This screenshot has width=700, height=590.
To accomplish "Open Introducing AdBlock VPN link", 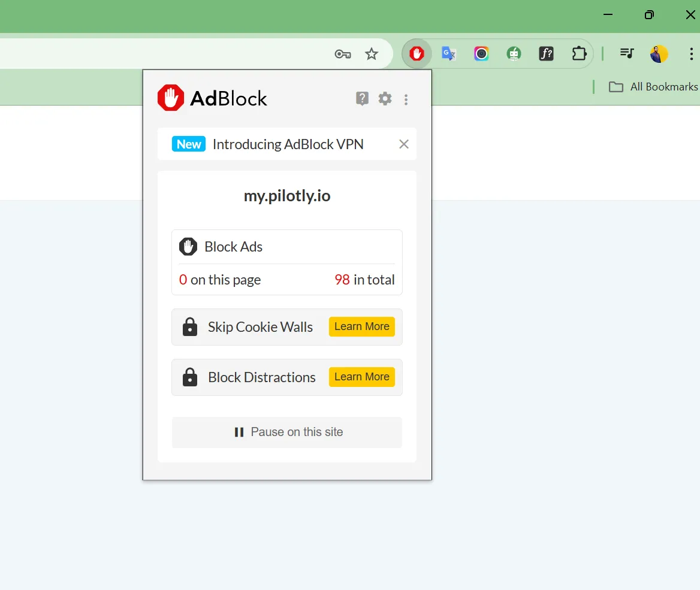I will tap(288, 144).
